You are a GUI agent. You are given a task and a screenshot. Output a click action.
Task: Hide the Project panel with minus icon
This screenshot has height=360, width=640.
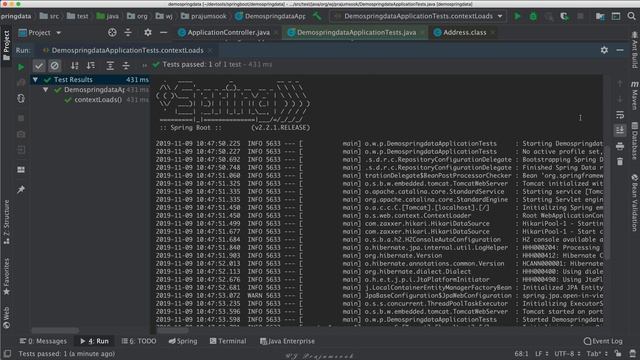pos(164,33)
